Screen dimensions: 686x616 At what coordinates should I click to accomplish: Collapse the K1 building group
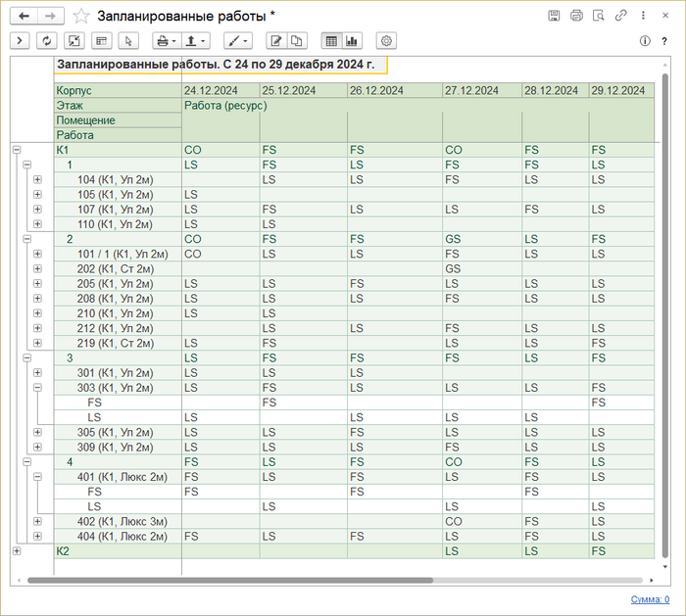tap(16, 150)
